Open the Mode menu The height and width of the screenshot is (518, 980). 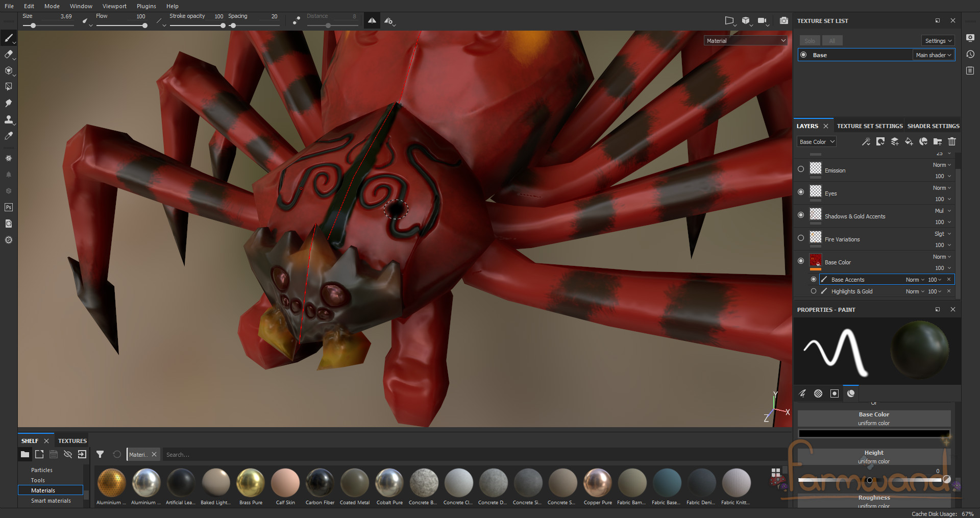pos(52,6)
